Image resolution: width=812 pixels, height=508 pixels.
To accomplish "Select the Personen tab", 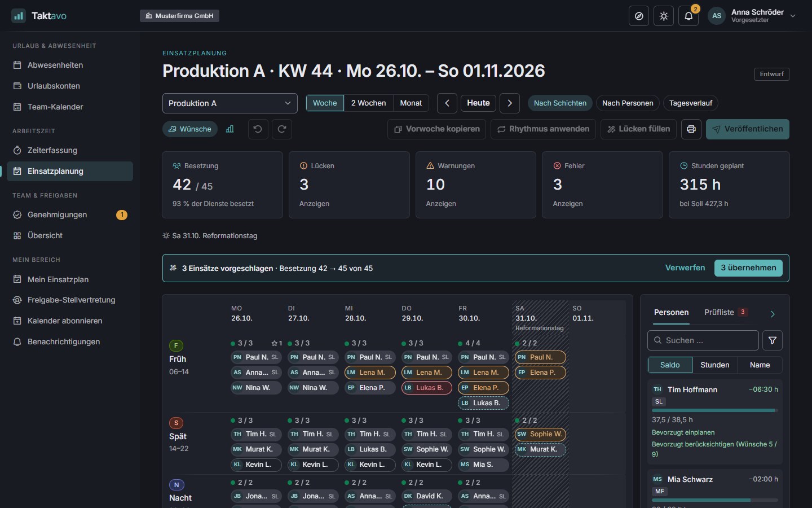I will pyautogui.click(x=671, y=312).
